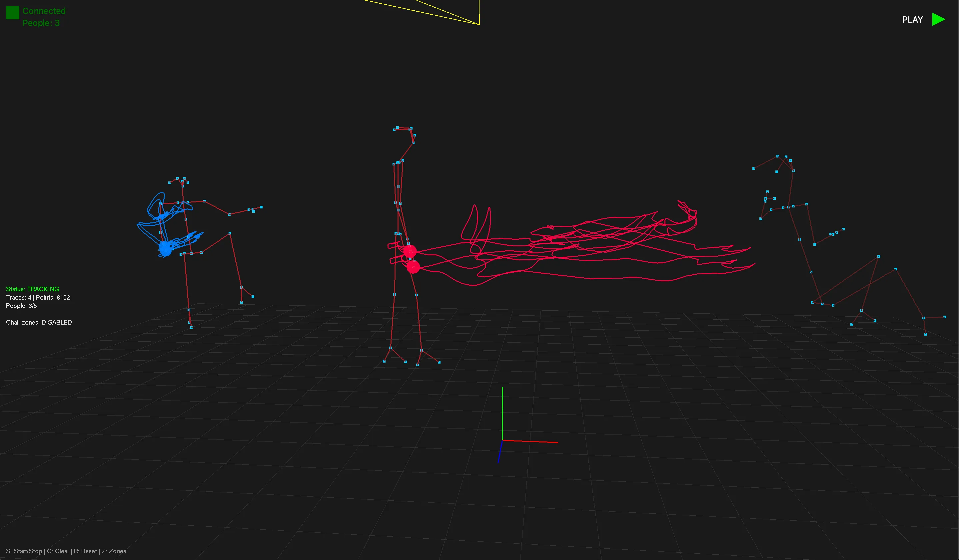Click the green play triangle icon
959x560 pixels.
[x=938, y=19]
